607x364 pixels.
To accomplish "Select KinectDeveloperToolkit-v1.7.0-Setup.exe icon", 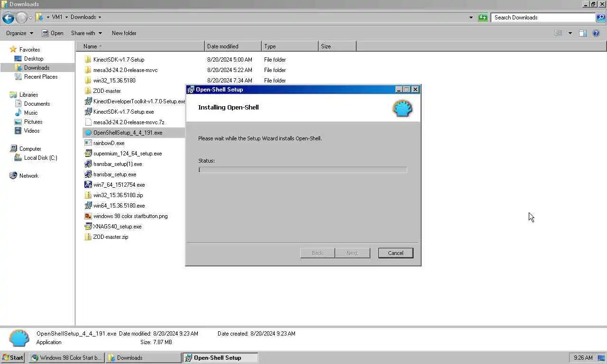I will click(88, 101).
